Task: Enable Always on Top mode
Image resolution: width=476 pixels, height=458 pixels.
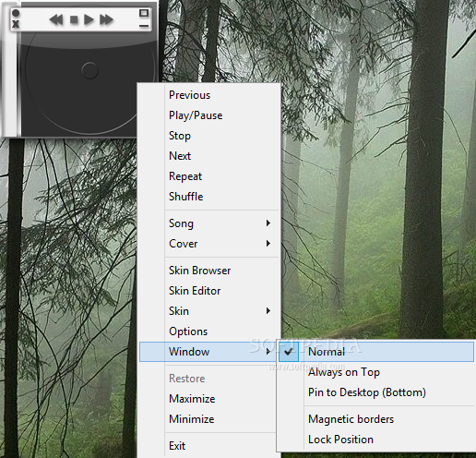Action: click(376, 372)
